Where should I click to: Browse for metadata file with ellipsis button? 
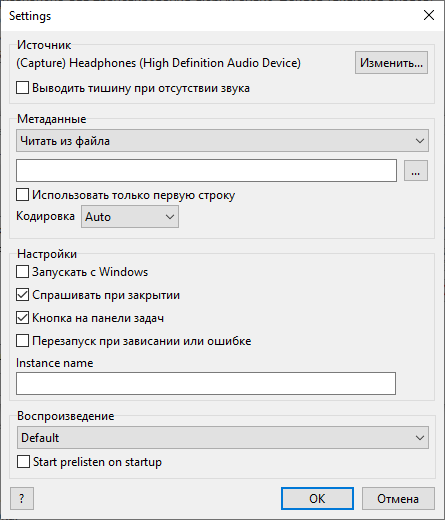point(416,171)
